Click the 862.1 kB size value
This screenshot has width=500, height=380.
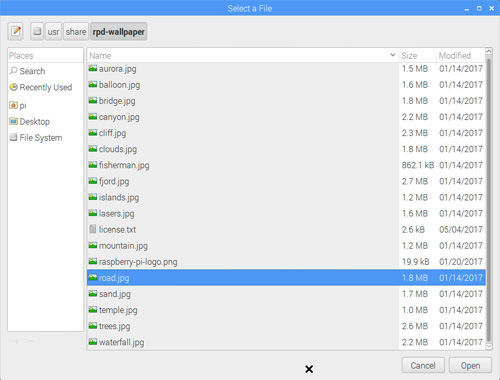coord(418,165)
